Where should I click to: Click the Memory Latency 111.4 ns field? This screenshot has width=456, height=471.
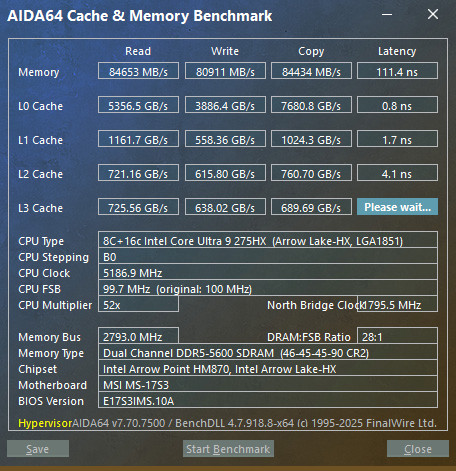(x=397, y=71)
